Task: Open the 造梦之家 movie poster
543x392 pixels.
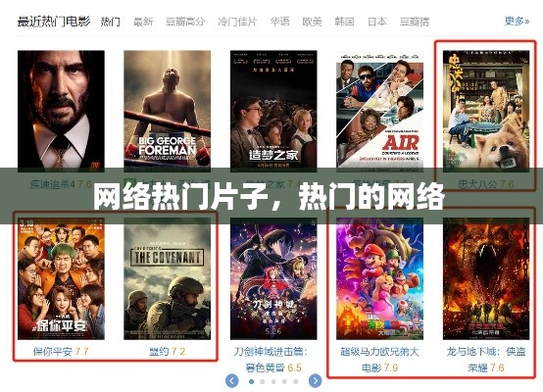Action: (273, 111)
